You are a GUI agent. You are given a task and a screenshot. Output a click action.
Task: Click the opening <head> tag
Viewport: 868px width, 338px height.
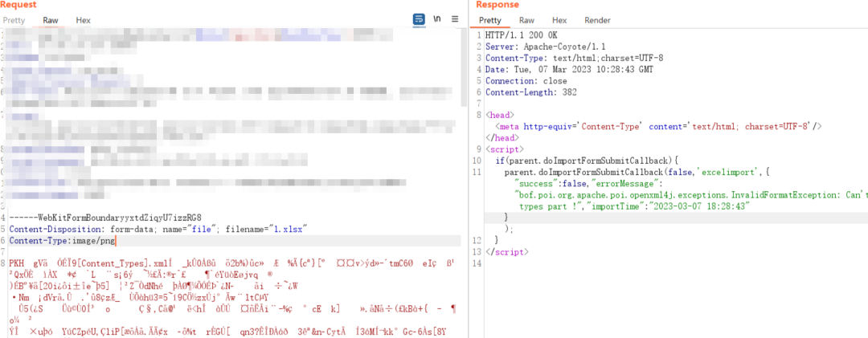pyautogui.click(x=499, y=116)
